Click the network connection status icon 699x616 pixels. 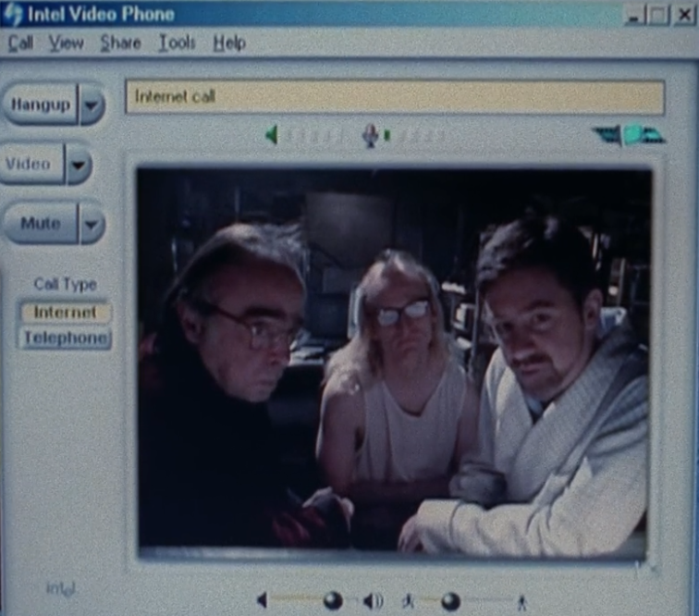point(629,135)
